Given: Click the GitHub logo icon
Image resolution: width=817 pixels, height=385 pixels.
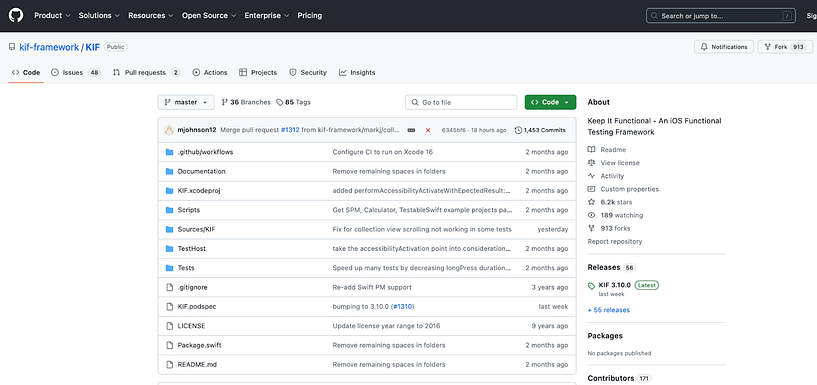Looking at the screenshot, I should (x=16, y=16).
